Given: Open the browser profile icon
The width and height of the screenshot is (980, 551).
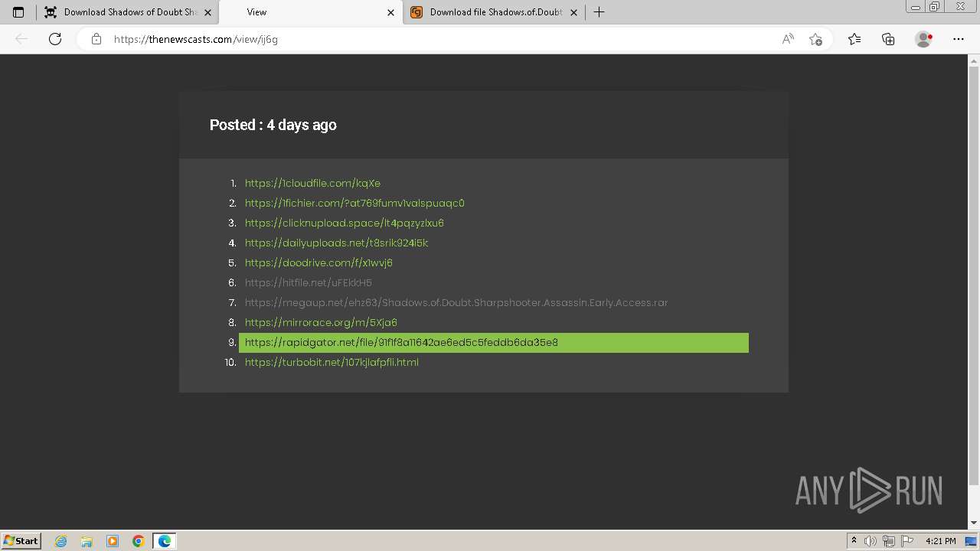Looking at the screenshot, I should point(923,39).
